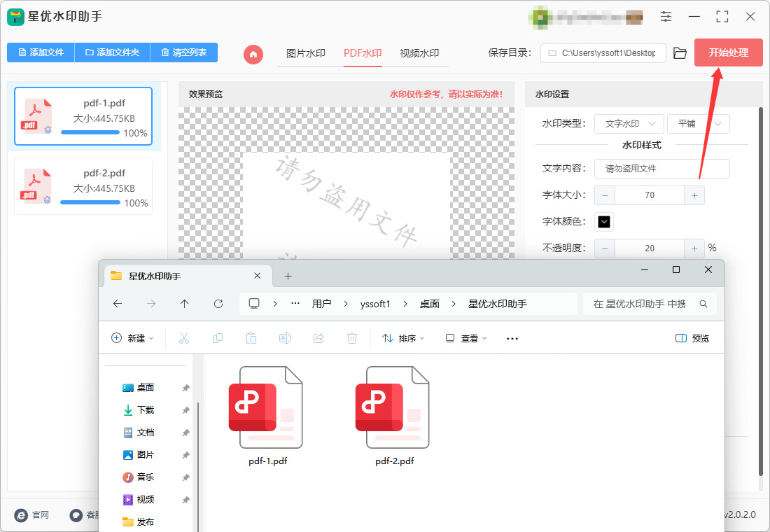
Task: Click the paste clipboard icon in Explorer
Action: (251, 338)
